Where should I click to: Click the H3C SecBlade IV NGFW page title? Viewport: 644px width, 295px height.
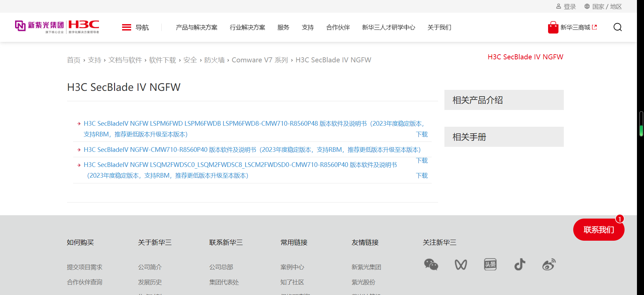point(124,87)
